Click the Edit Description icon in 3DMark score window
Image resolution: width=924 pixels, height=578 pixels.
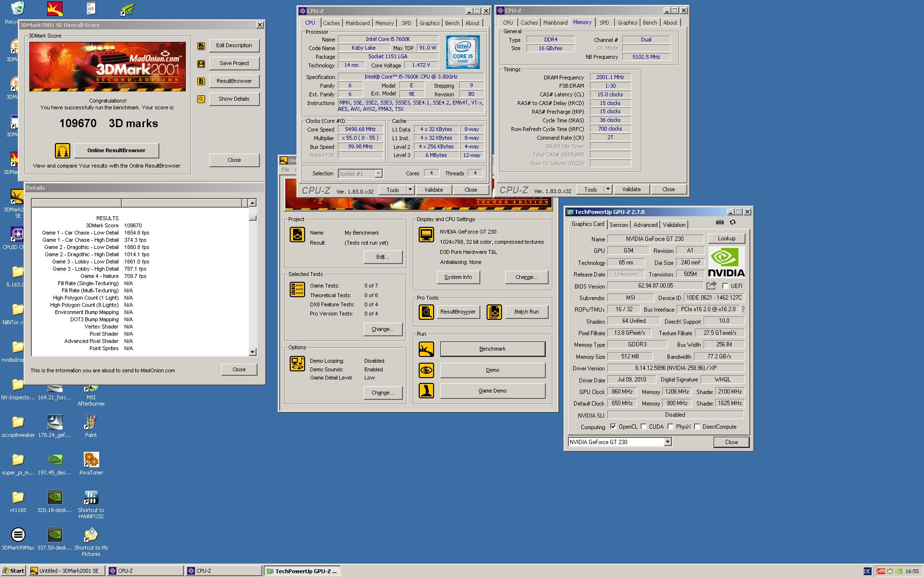(x=201, y=46)
